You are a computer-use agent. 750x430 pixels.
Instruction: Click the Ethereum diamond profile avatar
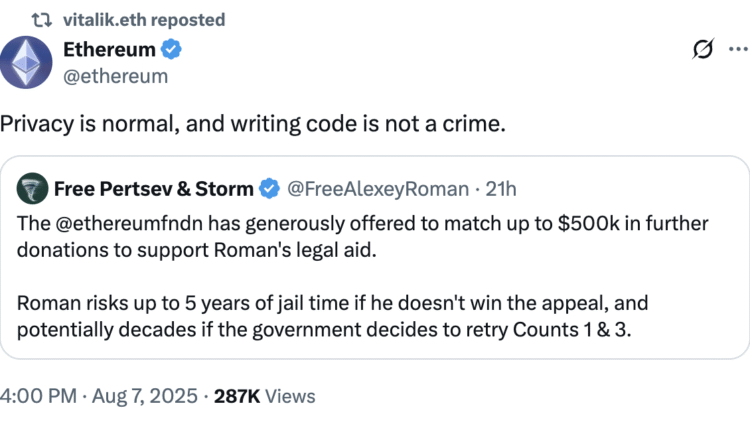coord(26,62)
